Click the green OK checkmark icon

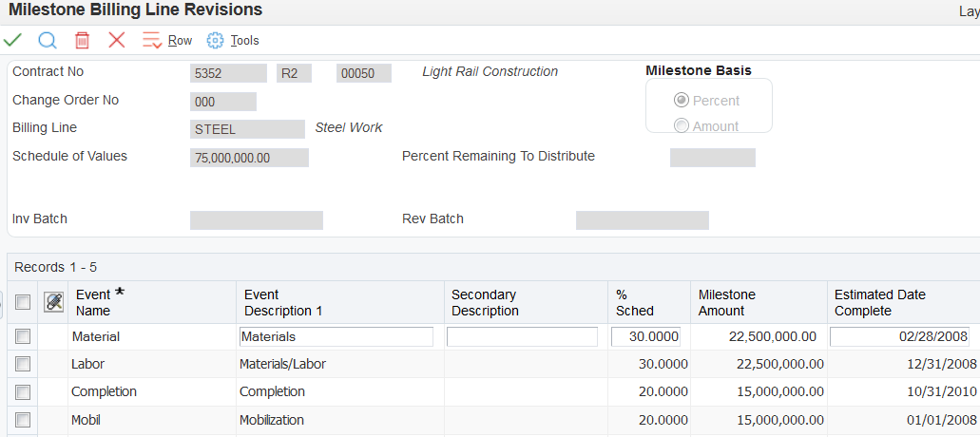(13, 40)
